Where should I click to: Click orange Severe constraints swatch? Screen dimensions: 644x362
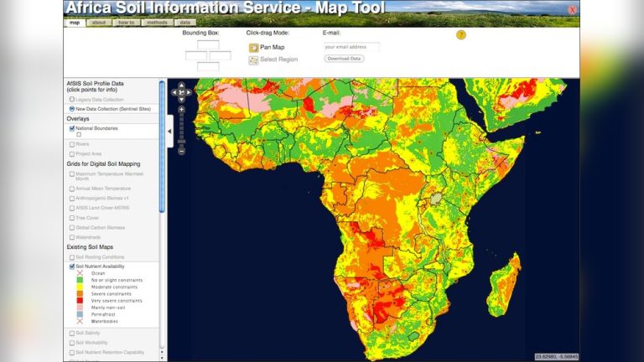[80, 294]
